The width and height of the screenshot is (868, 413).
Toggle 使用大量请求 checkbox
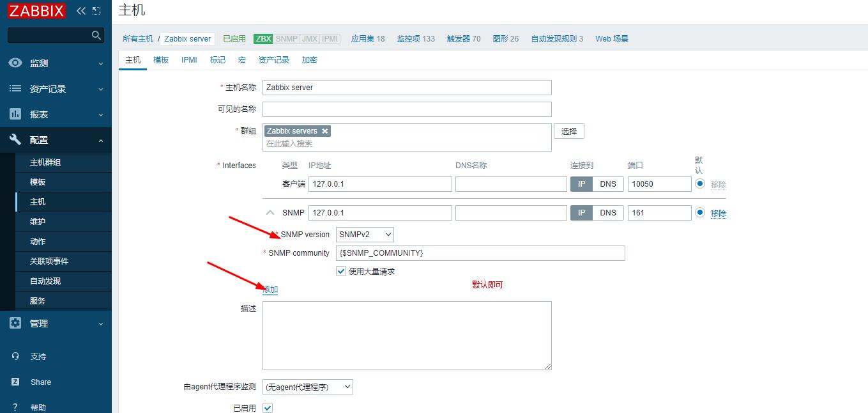click(341, 271)
